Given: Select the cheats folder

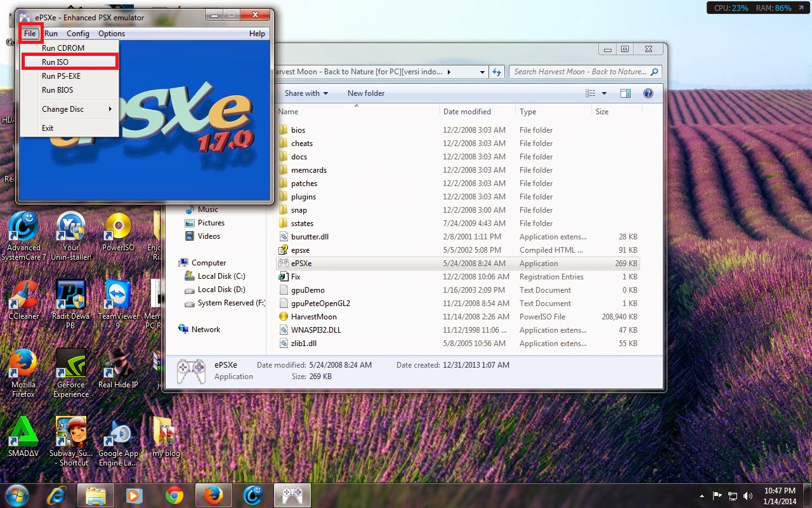Looking at the screenshot, I should (x=457, y=144).
